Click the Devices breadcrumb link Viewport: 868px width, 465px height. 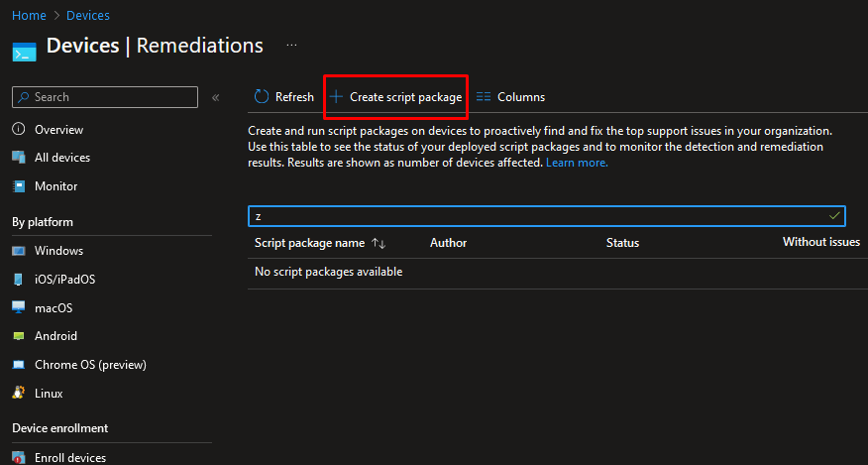coord(88,16)
